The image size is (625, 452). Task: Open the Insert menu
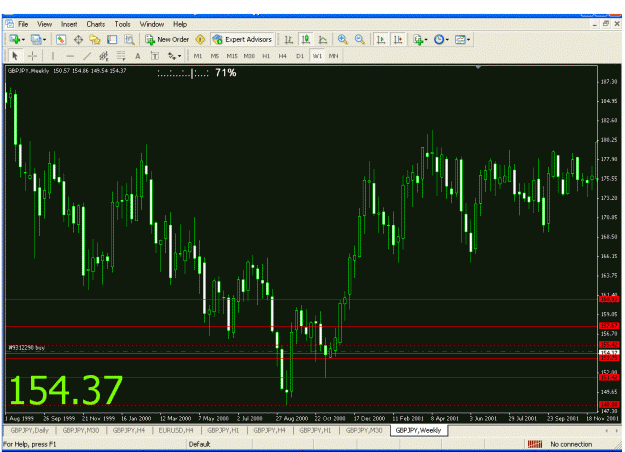tap(69, 24)
